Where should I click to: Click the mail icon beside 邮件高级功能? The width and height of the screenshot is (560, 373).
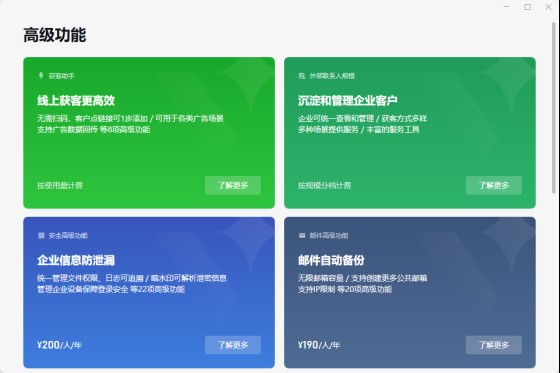pos(302,235)
